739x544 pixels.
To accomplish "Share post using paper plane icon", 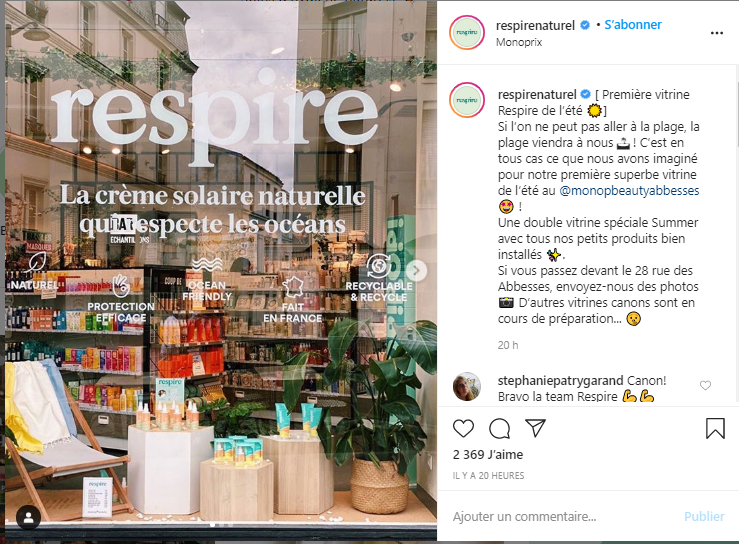I will [535, 428].
